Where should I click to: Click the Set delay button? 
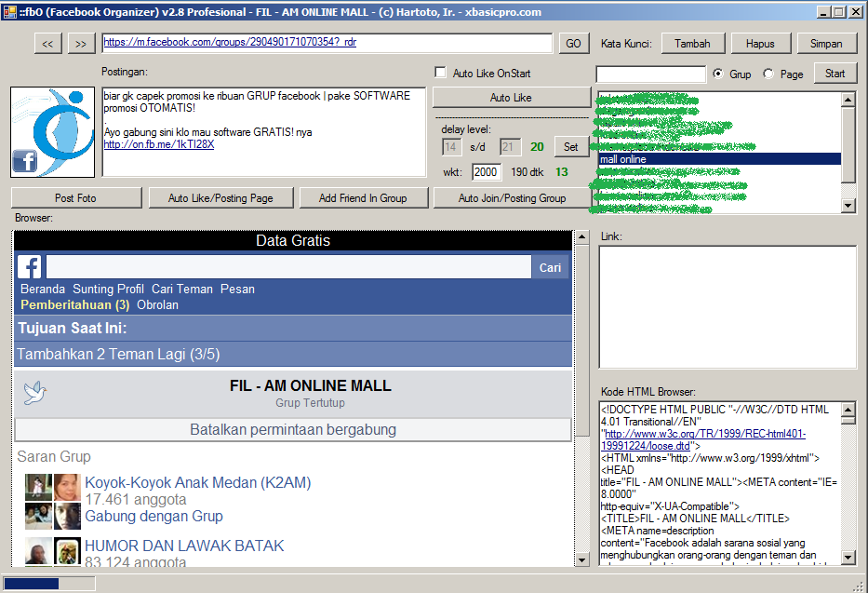[570, 147]
